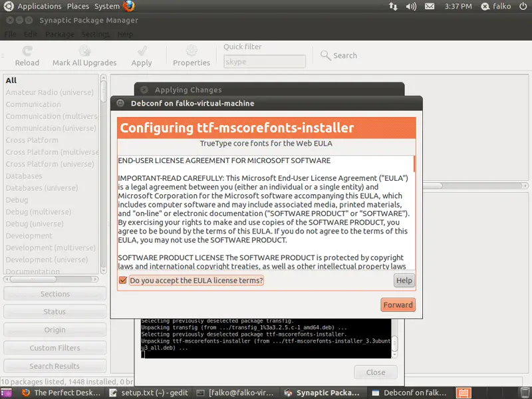Open the Package menu
This screenshot has width=532, height=399.
(x=60, y=35)
